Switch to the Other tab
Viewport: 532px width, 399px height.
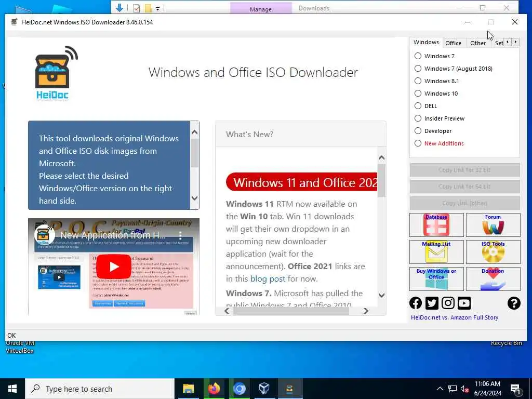click(x=478, y=43)
